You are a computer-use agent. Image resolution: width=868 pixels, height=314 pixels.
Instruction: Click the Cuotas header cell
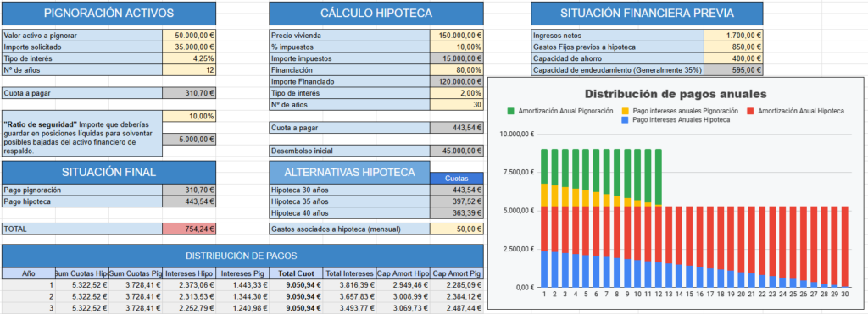coord(457,178)
